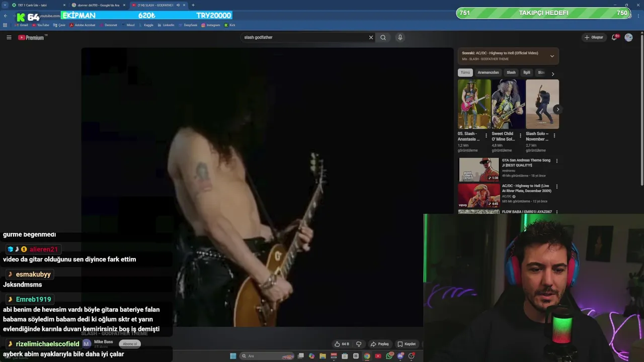Screen dimensions: 644x362
Task: Open the Kick bookmark
Action: pos(230,25)
